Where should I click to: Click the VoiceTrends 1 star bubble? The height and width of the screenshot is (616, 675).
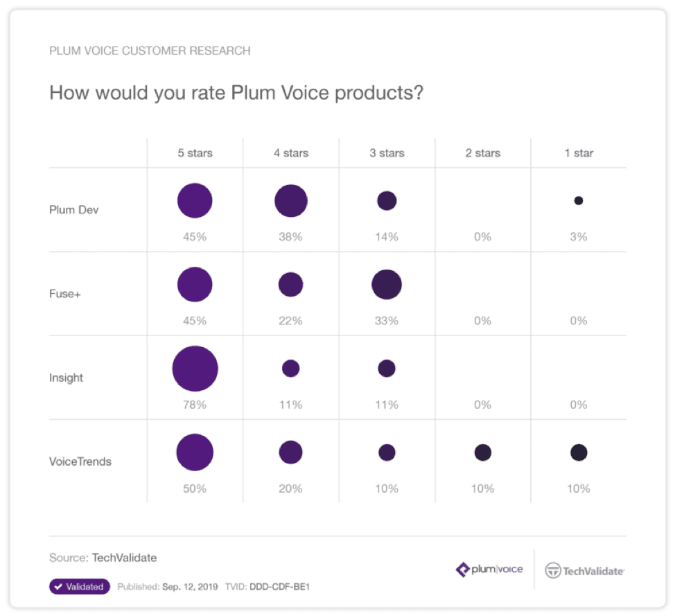click(x=579, y=452)
